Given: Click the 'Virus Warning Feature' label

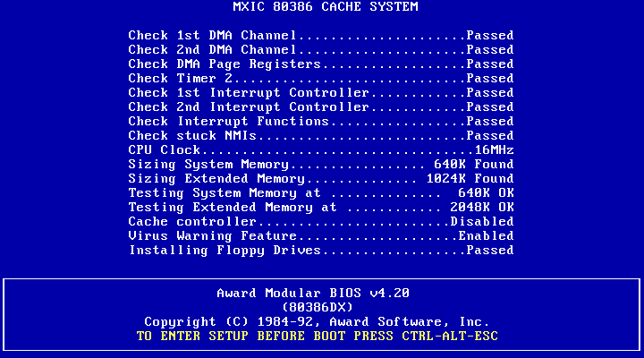Looking at the screenshot, I should point(212,236).
